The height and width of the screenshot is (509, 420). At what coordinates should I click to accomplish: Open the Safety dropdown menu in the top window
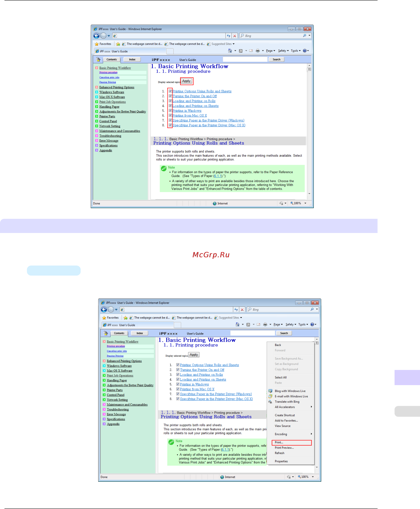pyautogui.click(x=283, y=51)
